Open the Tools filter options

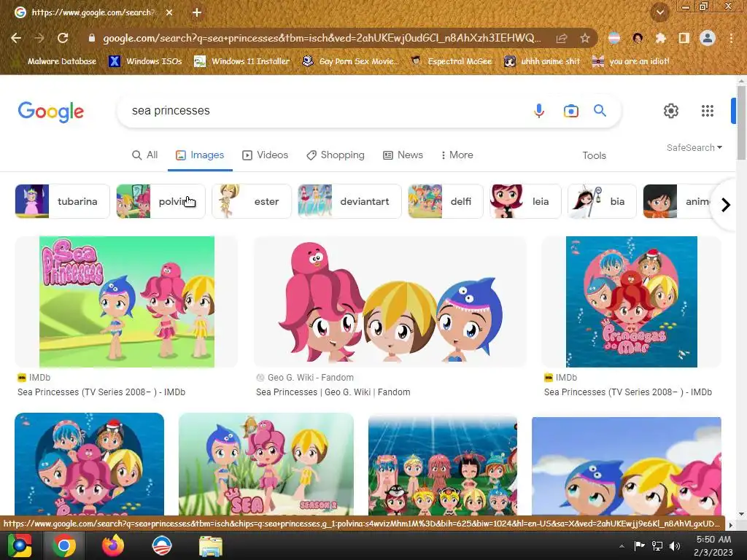(594, 156)
